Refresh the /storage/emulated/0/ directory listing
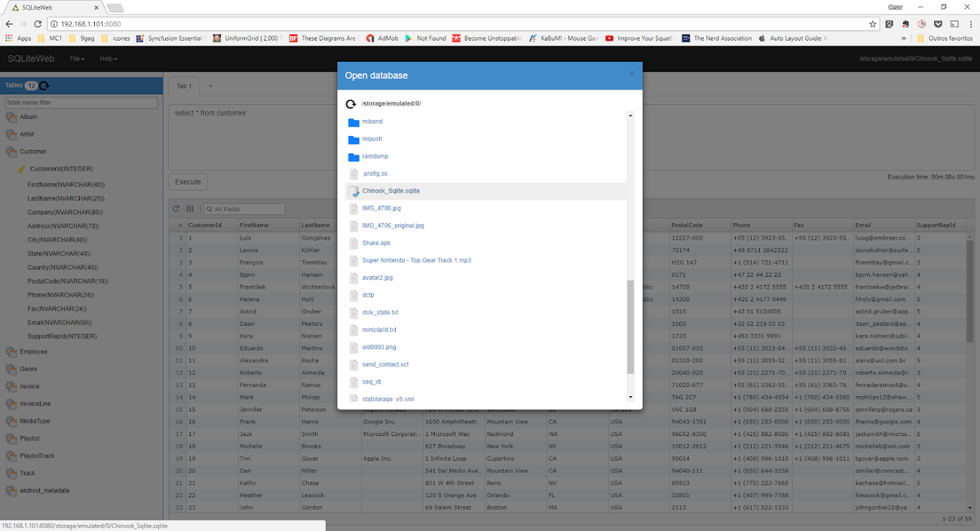This screenshot has height=531, width=980. (x=351, y=104)
